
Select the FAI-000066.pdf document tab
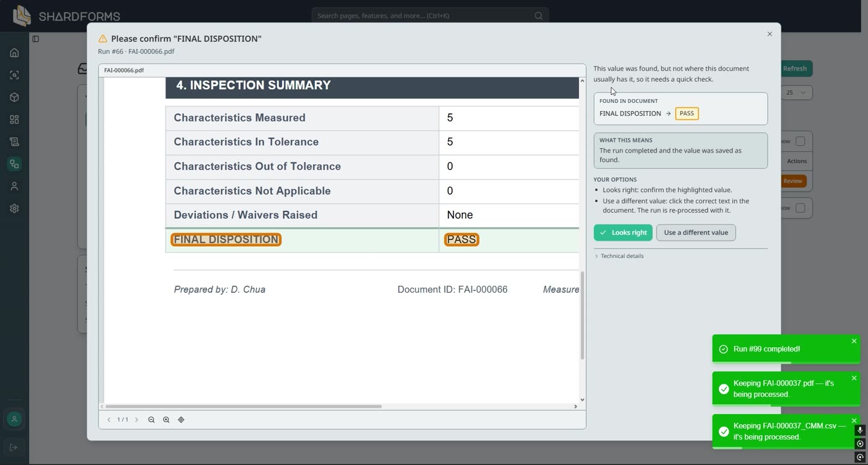click(124, 70)
